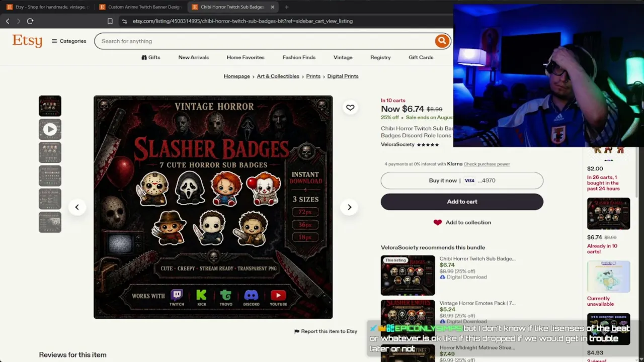Click the Reviews for this item heading
Image resolution: width=644 pixels, height=362 pixels.
tap(72, 355)
